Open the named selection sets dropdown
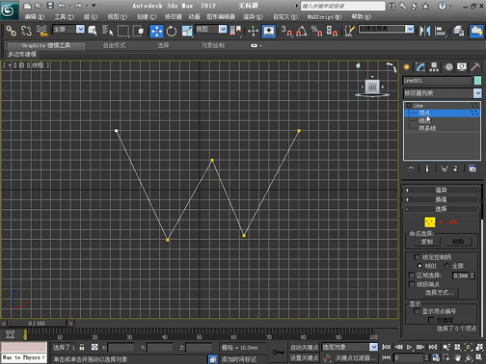This screenshot has height=364, width=486. click(410, 29)
